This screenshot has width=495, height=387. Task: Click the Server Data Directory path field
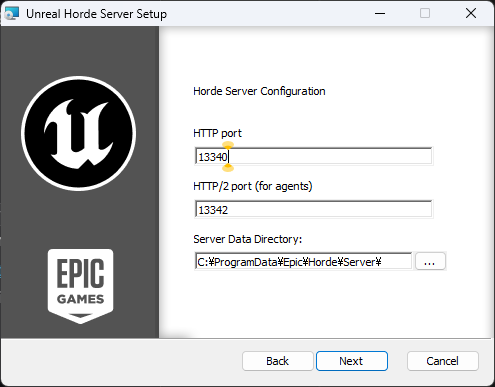303,261
